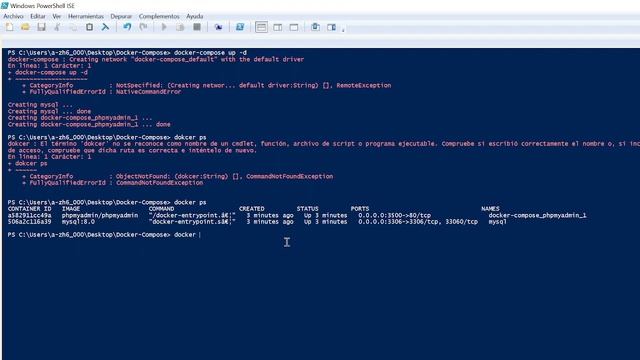This screenshot has height=360, width=640.
Task: Click the New script toolbar icon
Action: (9, 27)
